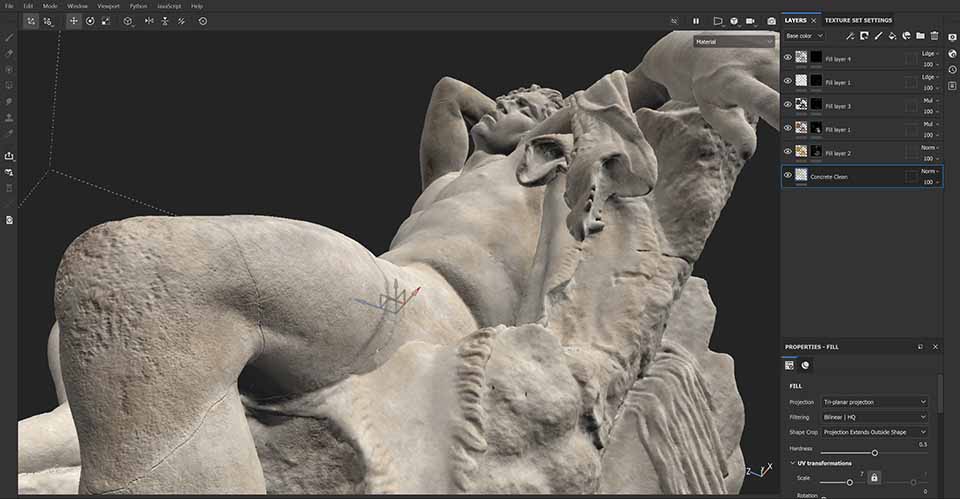Select the Fill layer 3 mask thumbnail
The width and height of the screenshot is (960, 499).
[816, 105]
